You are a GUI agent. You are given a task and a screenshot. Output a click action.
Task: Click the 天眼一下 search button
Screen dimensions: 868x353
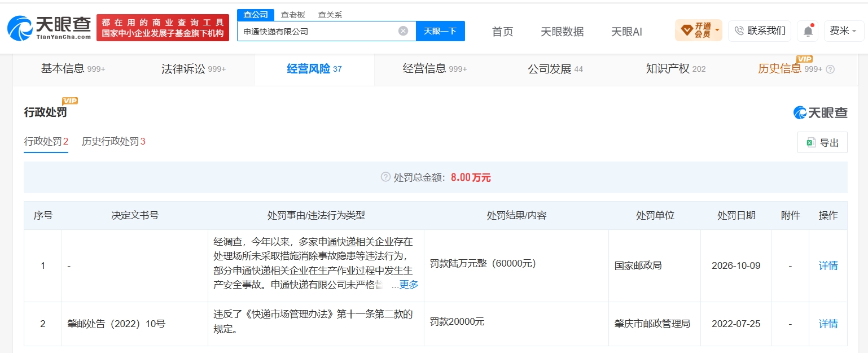pos(440,31)
